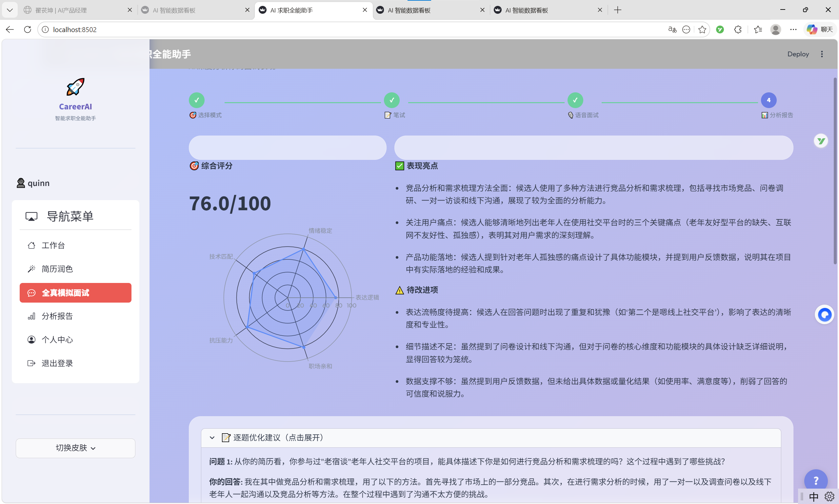Click the 语音面试 checkmark step indicator
This screenshot has height=504, width=839.
[575, 100]
